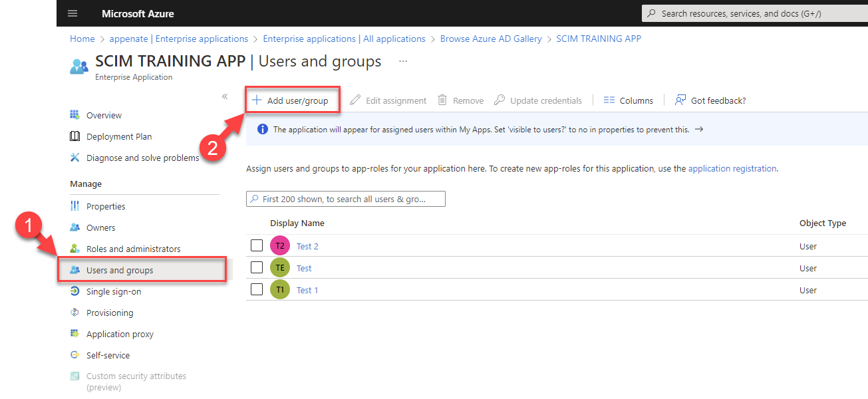Viewport: 868px width, 399px height.
Task: Click the Diagnose and solve problems wrench icon
Action: click(74, 158)
